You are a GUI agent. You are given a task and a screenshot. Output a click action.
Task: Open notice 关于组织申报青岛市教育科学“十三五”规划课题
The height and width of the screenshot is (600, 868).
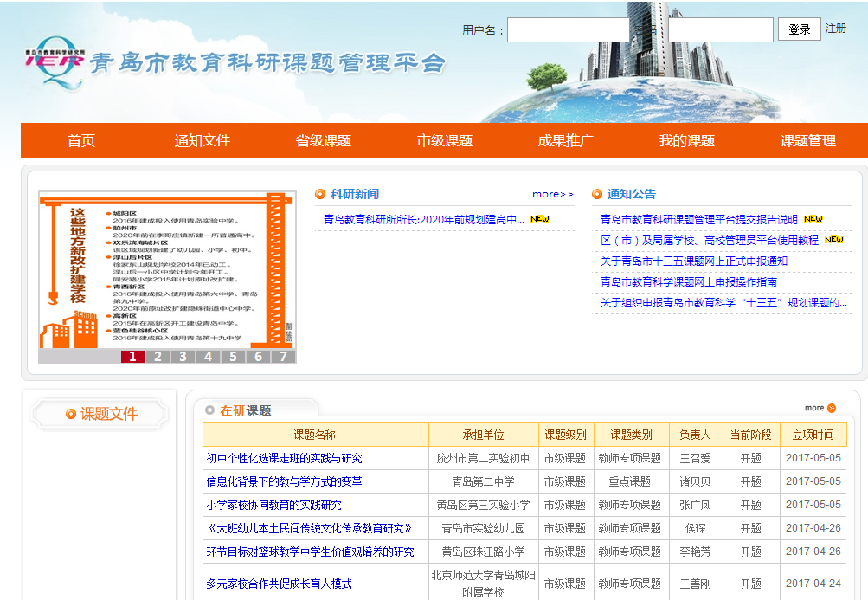(724, 302)
